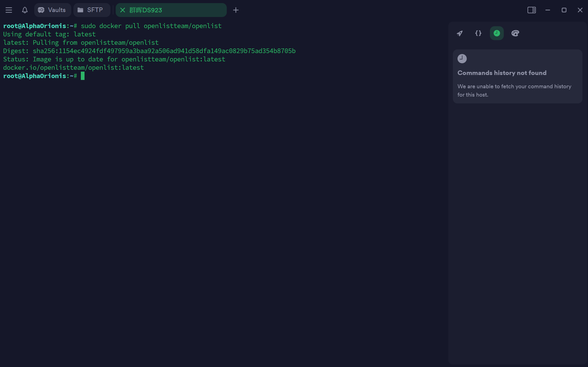Select the green command history clock icon
This screenshot has height=367, width=588.
pyautogui.click(x=497, y=33)
